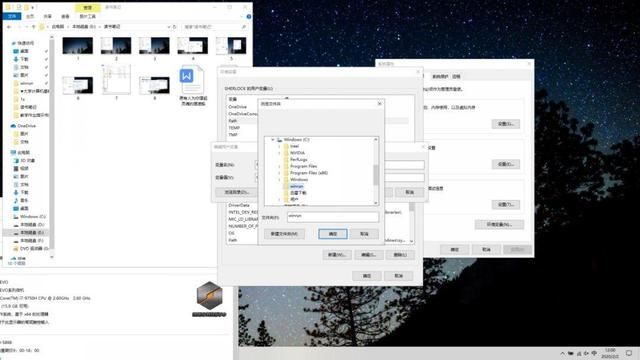Open the 共享 tab in Explorer ribbon
The image size is (640, 360).
[x=48, y=16]
